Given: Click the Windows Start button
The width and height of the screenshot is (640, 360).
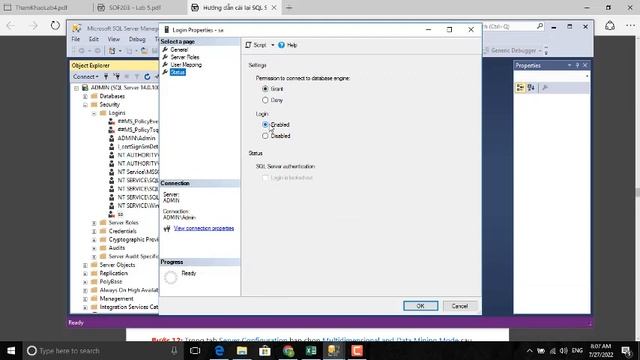Looking at the screenshot, I should point(11,351).
